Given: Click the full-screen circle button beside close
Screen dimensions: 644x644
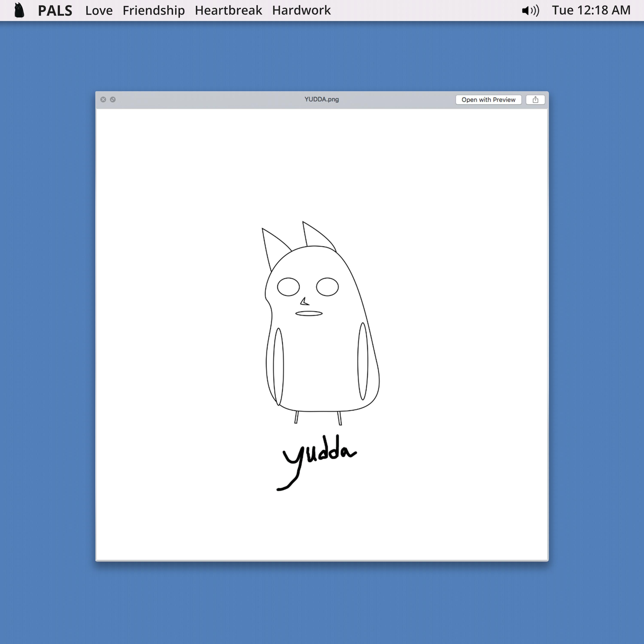Looking at the screenshot, I should coord(113,99).
